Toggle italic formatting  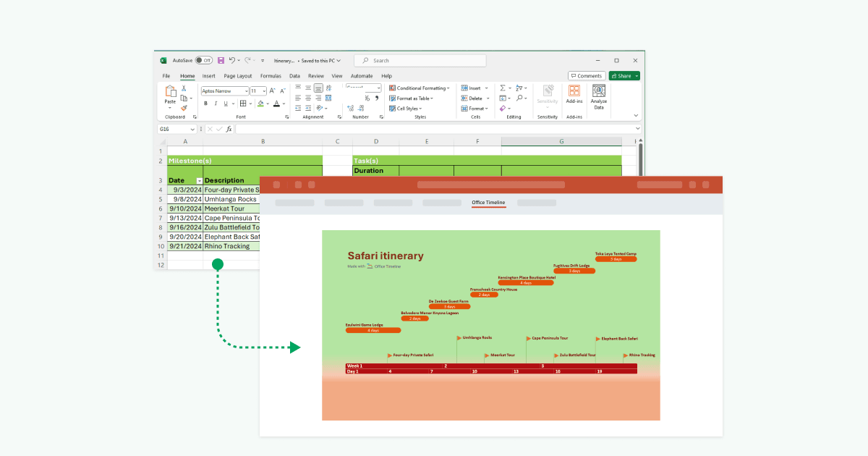(x=216, y=104)
